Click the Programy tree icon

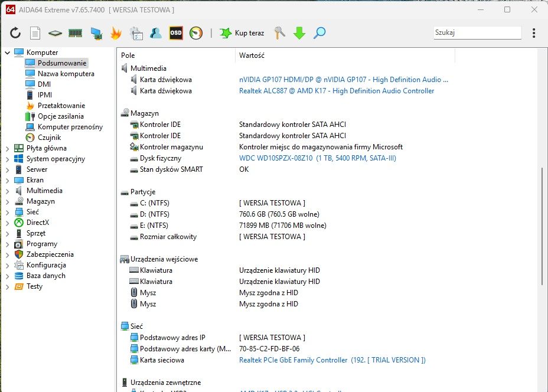[19, 244]
